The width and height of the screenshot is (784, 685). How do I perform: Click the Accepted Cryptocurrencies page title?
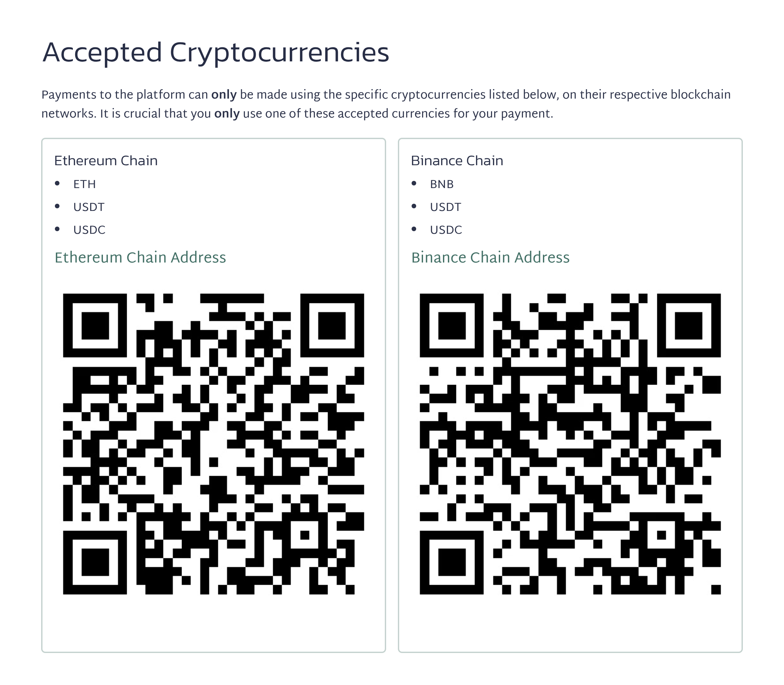[x=216, y=53]
